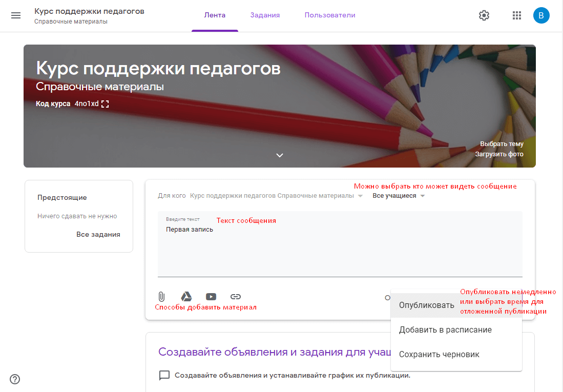The height and width of the screenshot is (392, 563).
Task: Open the course selection dropdown
Action: click(277, 196)
